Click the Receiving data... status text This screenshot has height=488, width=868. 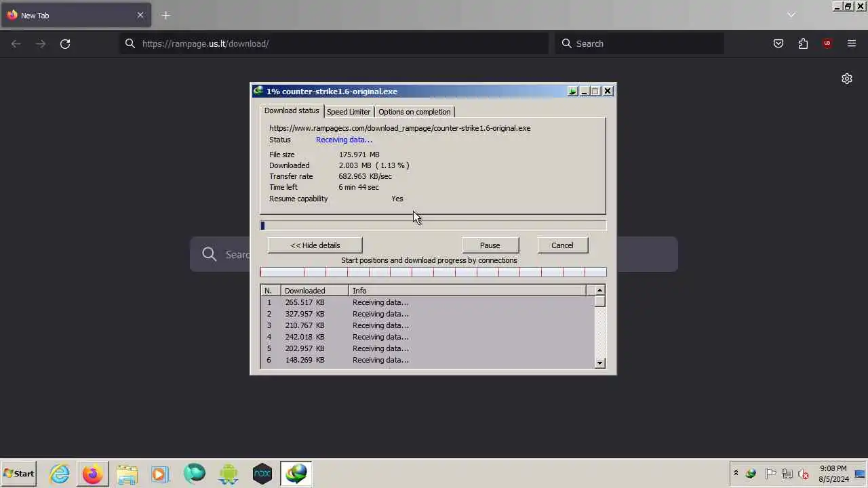tap(344, 140)
